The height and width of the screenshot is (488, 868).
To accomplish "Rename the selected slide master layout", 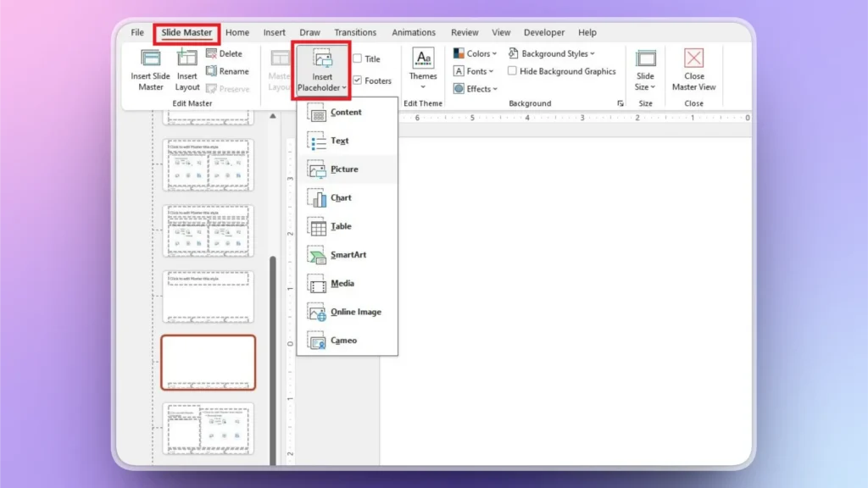I will click(x=228, y=72).
